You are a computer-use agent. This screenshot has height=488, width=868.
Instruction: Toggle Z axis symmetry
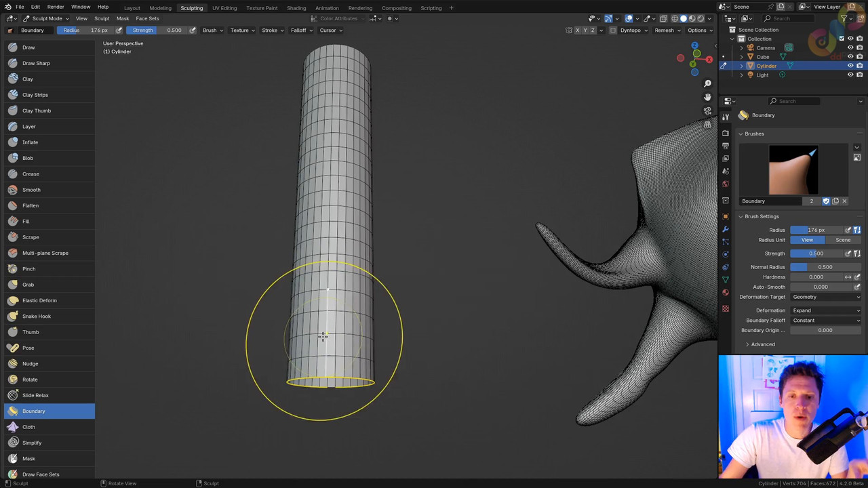[592, 30]
